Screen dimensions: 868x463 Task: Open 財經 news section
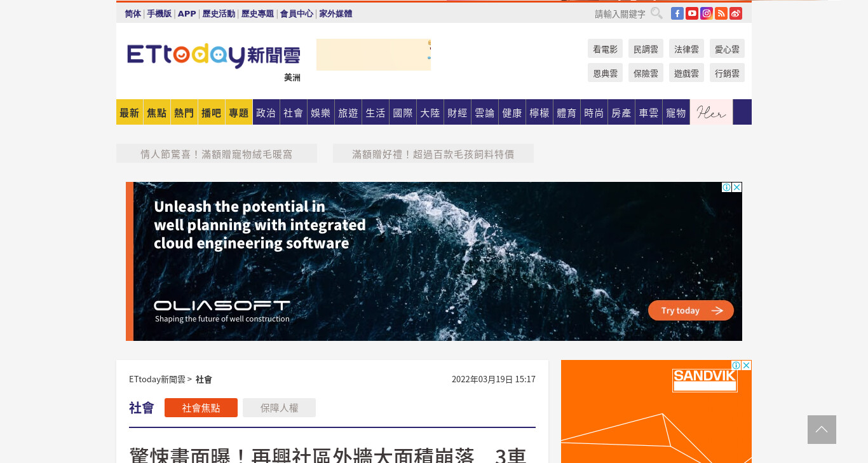pyautogui.click(x=458, y=112)
